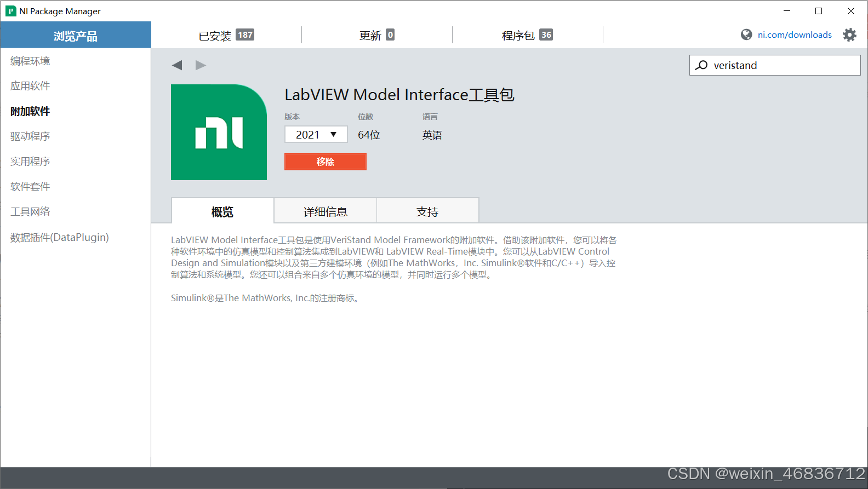Click the search magnifier icon

point(701,65)
